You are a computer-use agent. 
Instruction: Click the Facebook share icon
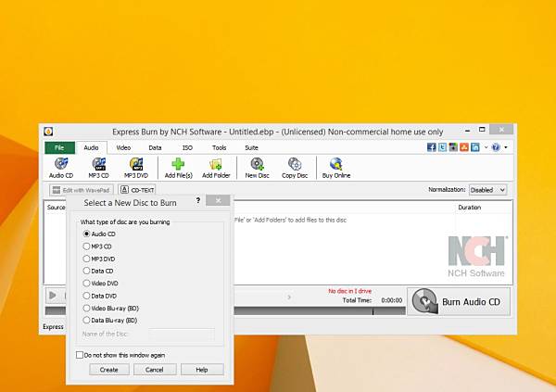point(431,147)
